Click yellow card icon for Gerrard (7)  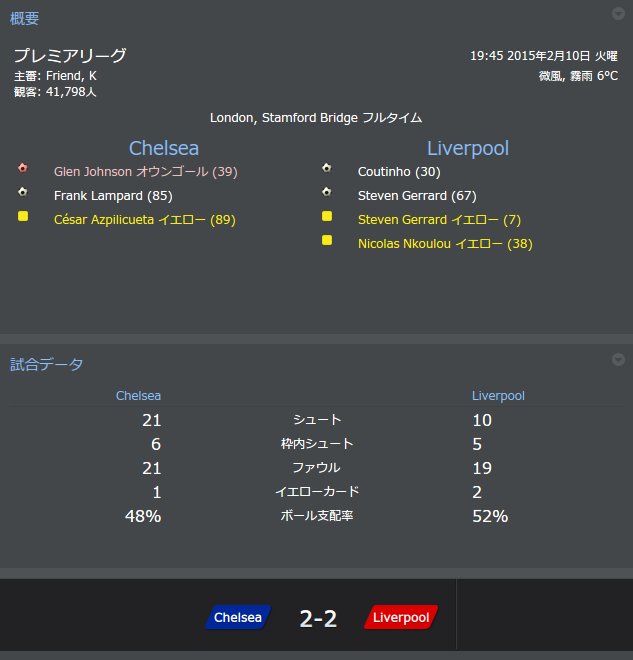[327, 216]
